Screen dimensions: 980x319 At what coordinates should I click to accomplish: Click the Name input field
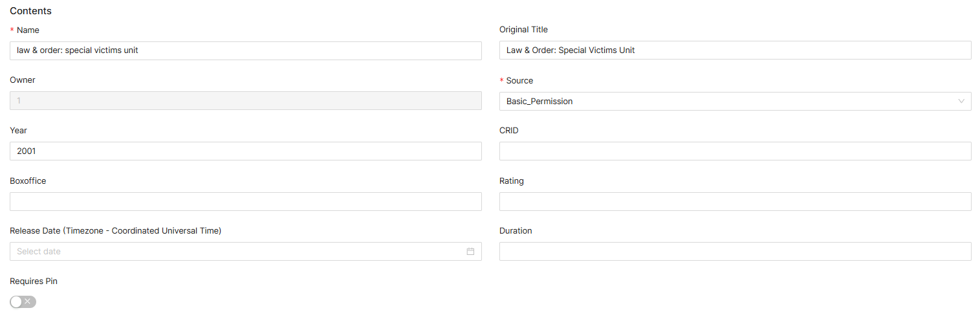246,50
